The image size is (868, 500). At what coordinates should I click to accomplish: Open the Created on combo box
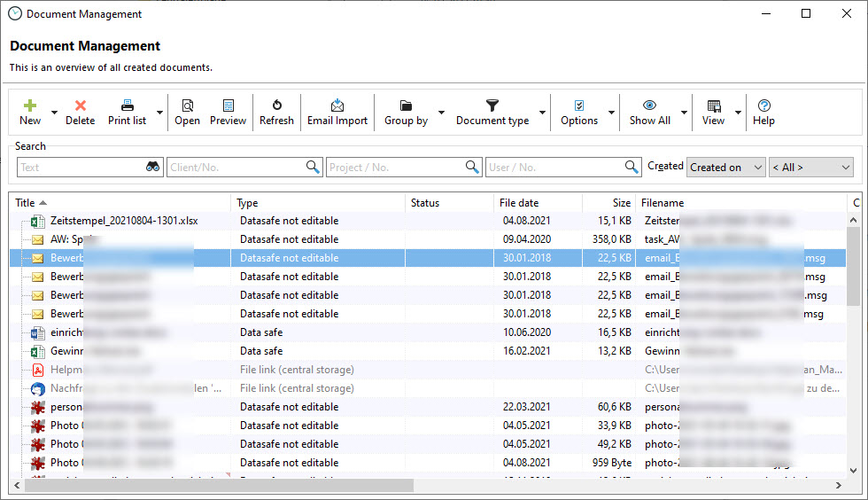tap(726, 167)
